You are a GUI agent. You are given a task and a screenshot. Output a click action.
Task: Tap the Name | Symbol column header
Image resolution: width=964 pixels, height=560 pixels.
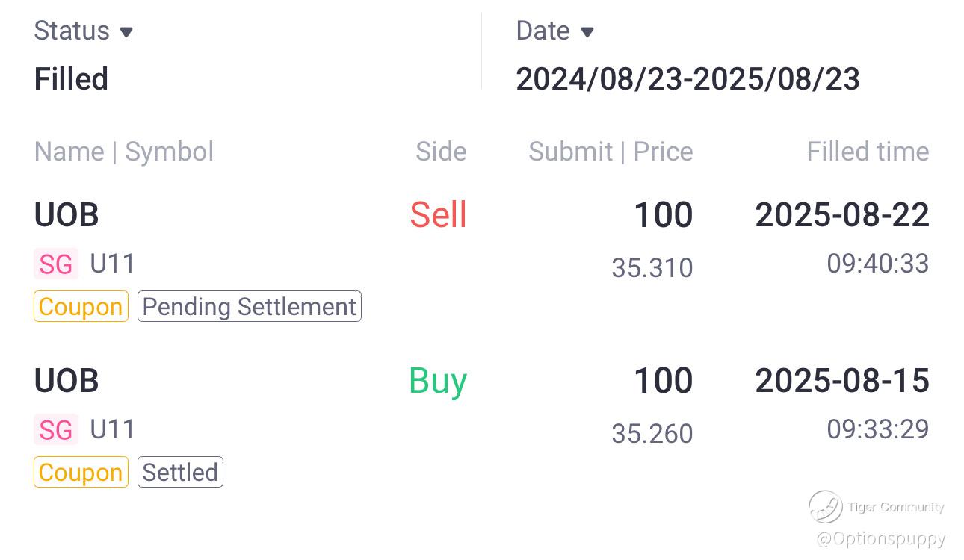coord(124,152)
